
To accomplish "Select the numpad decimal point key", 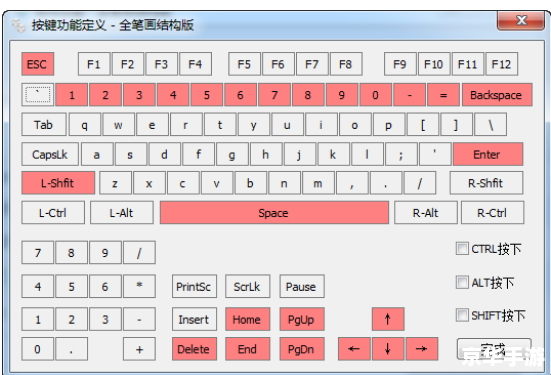I will [71, 349].
